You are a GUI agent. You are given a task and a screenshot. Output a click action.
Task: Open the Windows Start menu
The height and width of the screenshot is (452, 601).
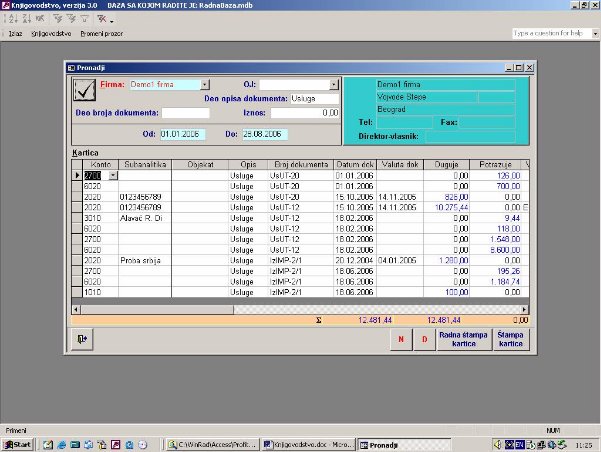19,443
